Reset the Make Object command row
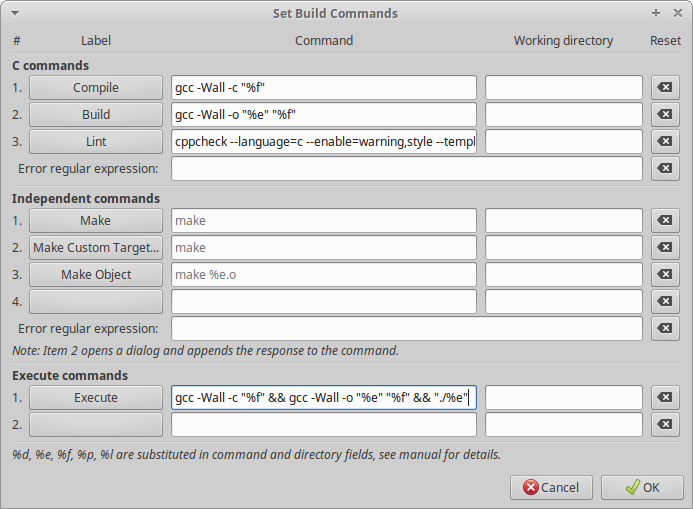This screenshot has height=509, width=693. pos(664,275)
